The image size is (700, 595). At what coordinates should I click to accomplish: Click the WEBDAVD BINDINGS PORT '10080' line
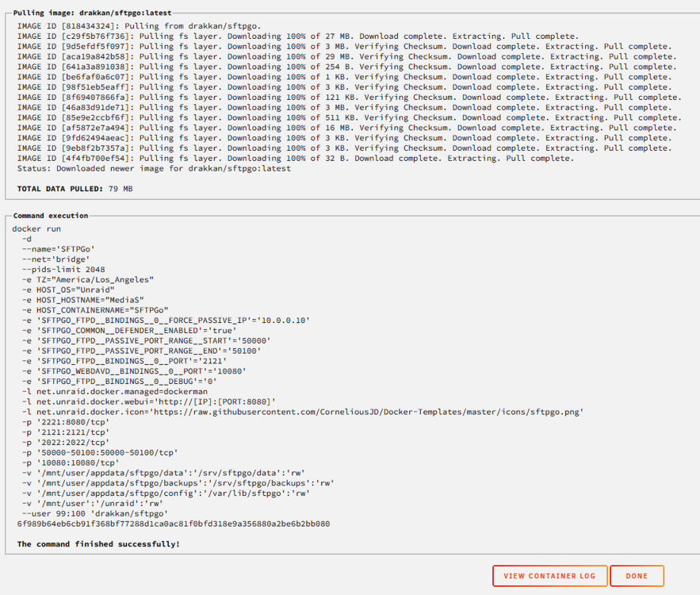(x=135, y=371)
